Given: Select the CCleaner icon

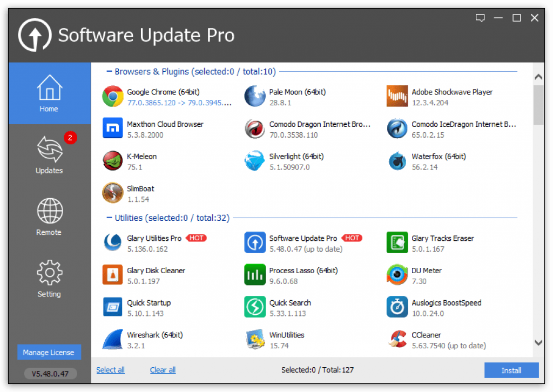Looking at the screenshot, I should (397, 339).
